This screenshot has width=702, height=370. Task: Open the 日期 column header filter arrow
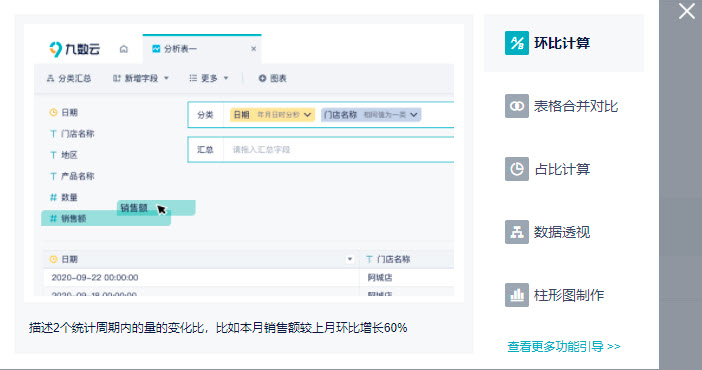[350, 259]
